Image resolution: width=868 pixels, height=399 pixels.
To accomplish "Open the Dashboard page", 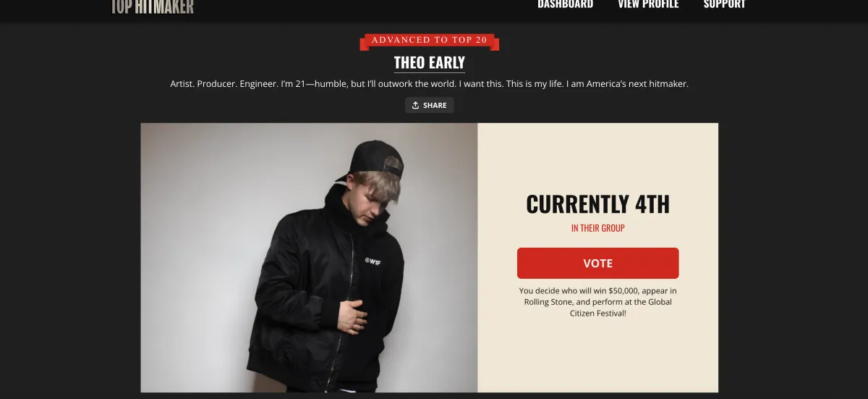I will click(x=565, y=4).
